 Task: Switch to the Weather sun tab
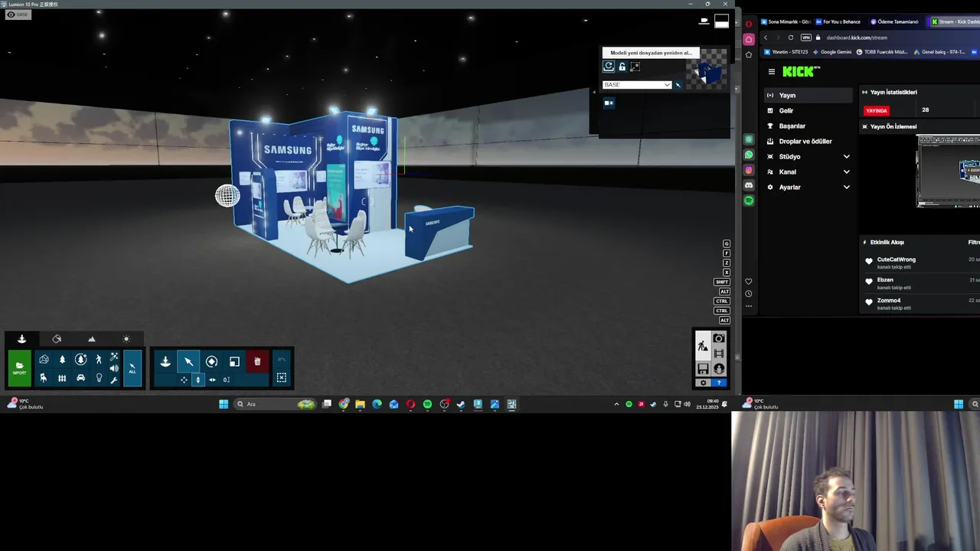pos(126,339)
